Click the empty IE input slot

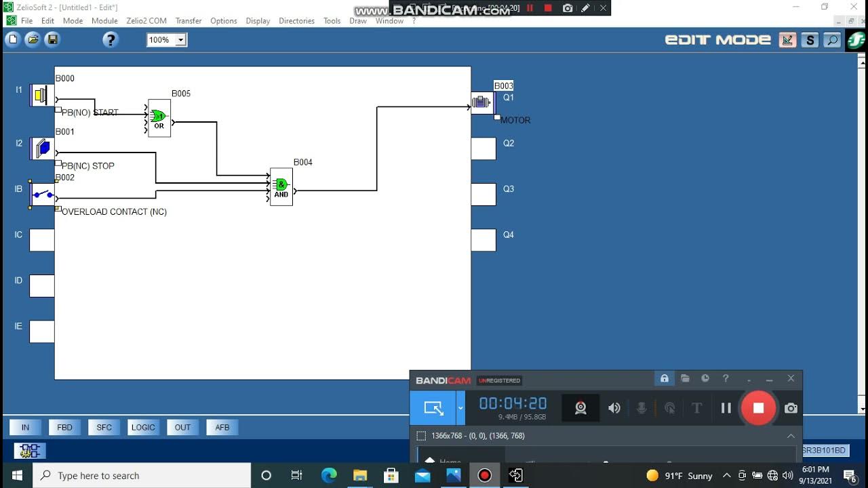click(42, 331)
